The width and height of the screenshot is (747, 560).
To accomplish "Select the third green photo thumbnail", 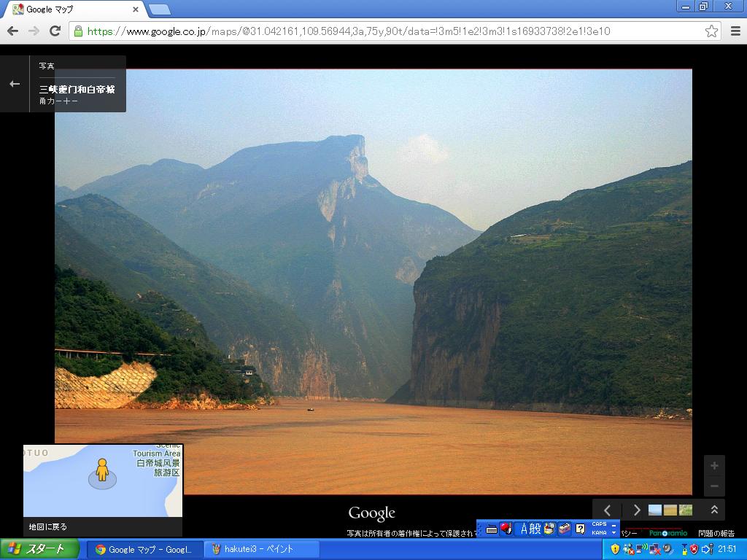I will pyautogui.click(x=686, y=510).
